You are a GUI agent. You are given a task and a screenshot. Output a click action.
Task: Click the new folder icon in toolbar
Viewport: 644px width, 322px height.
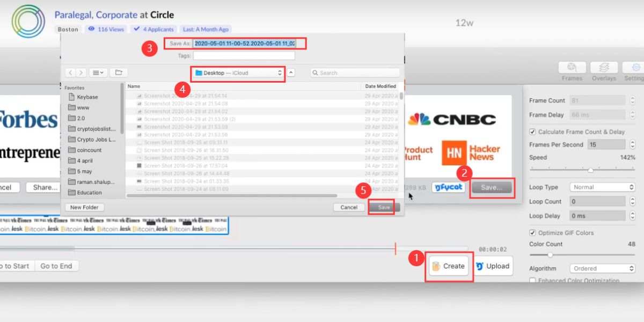118,72
